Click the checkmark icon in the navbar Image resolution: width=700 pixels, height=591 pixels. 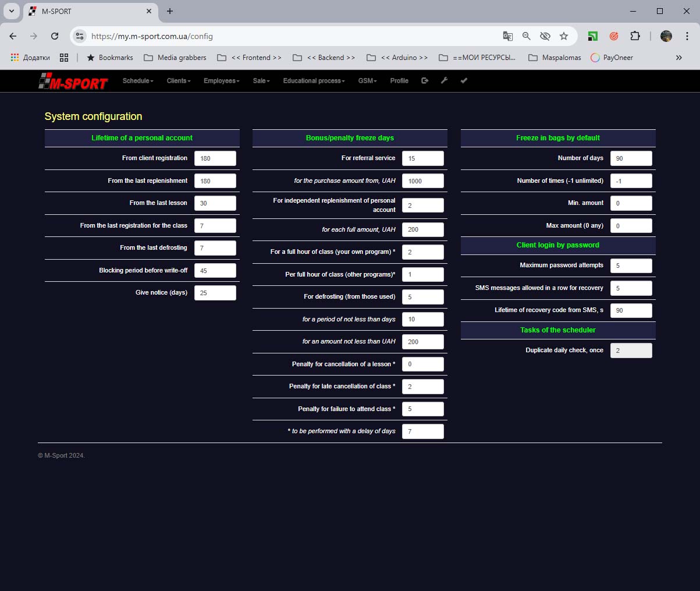[x=464, y=81]
